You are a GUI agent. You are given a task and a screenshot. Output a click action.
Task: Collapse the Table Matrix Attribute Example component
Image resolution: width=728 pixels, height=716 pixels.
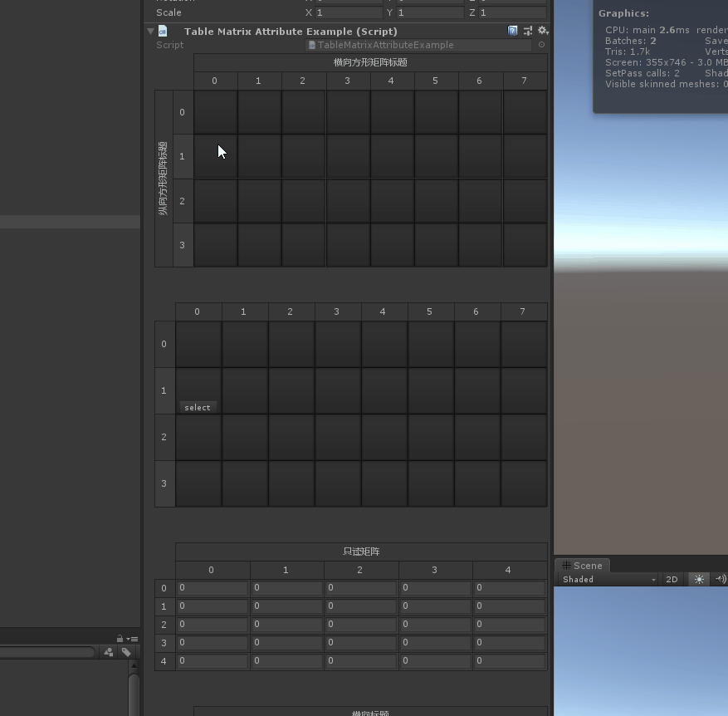click(x=150, y=31)
